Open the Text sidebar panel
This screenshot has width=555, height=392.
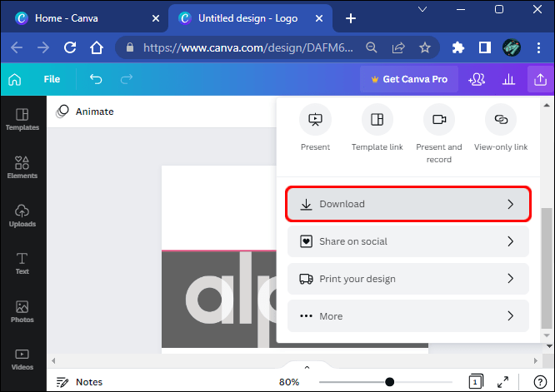pos(22,263)
